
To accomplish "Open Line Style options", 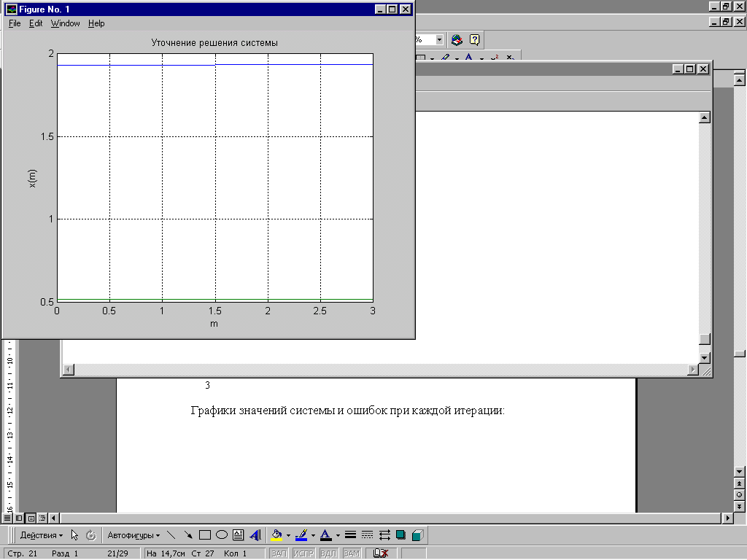I will click(350, 535).
